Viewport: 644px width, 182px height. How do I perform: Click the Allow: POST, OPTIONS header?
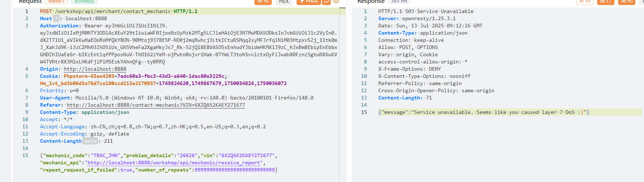pos(408,47)
